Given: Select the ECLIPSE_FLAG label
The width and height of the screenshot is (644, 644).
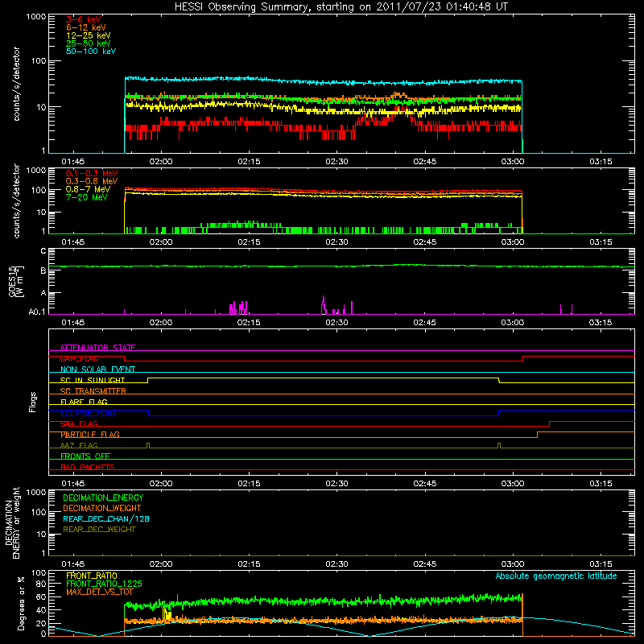Looking at the screenshot, I should tap(88, 413).
